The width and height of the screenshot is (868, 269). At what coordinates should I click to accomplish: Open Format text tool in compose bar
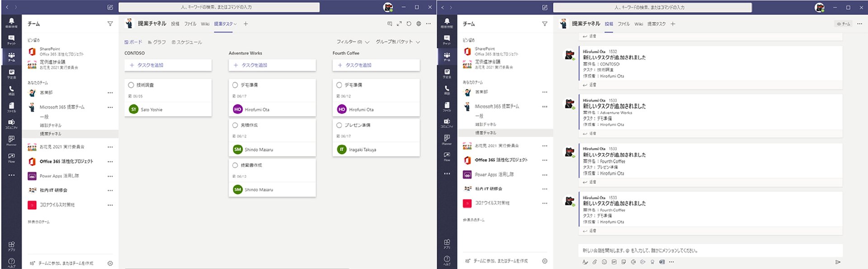point(585,262)
